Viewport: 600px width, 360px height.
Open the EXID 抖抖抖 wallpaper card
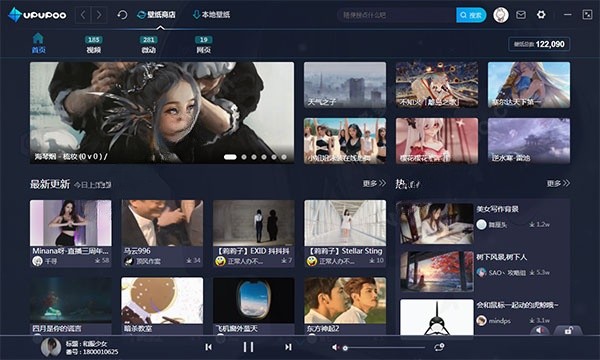pyautogui.click(x=254, y=233)
